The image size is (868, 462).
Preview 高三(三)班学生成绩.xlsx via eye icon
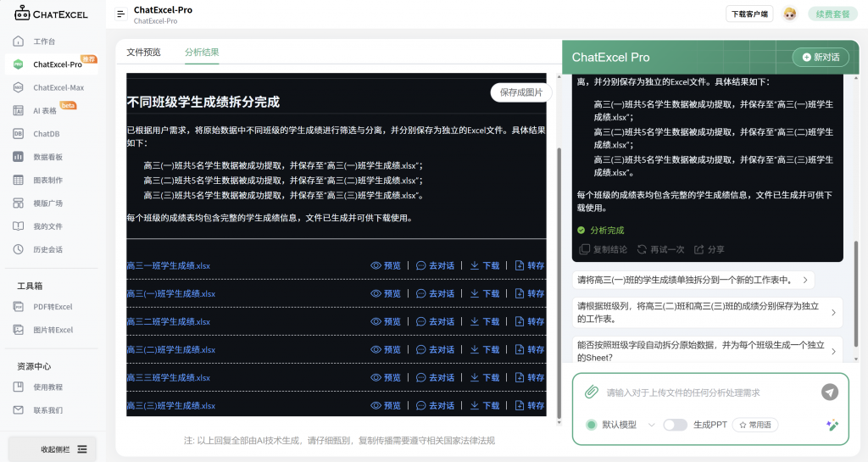coord(376,405)
